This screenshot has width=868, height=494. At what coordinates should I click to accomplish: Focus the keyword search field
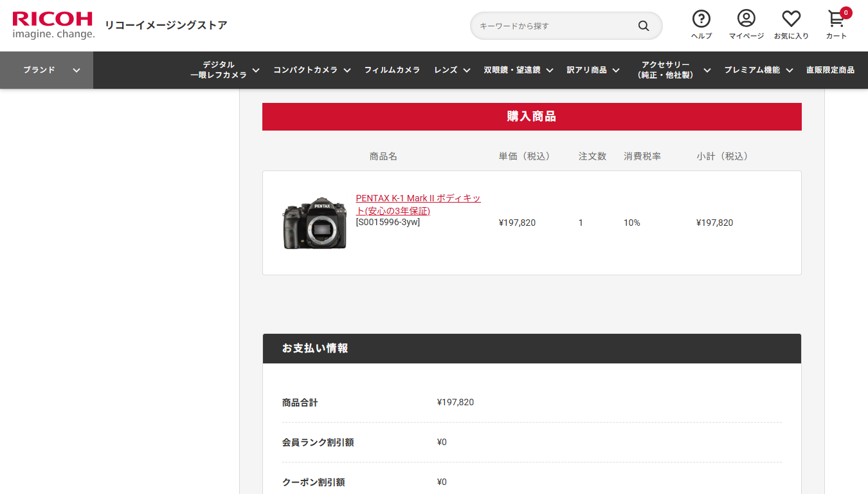[553, 26]
